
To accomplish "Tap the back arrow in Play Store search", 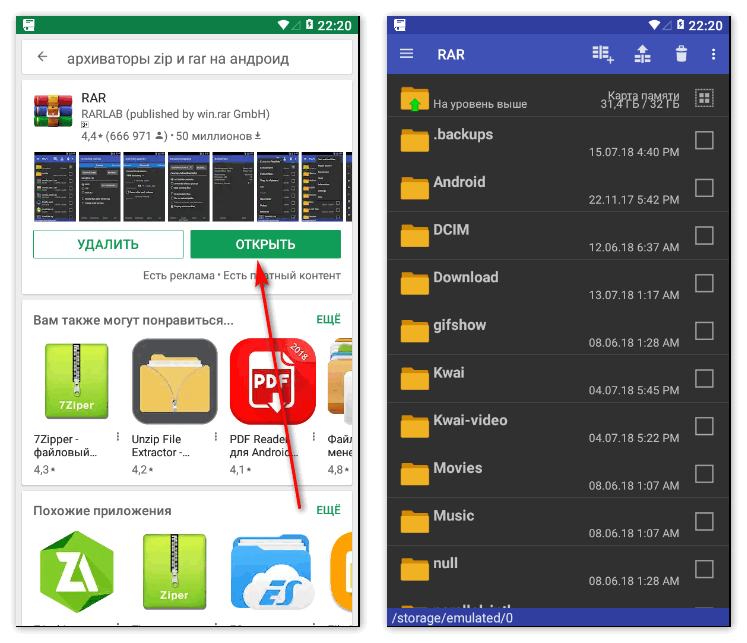I will 42,57.
